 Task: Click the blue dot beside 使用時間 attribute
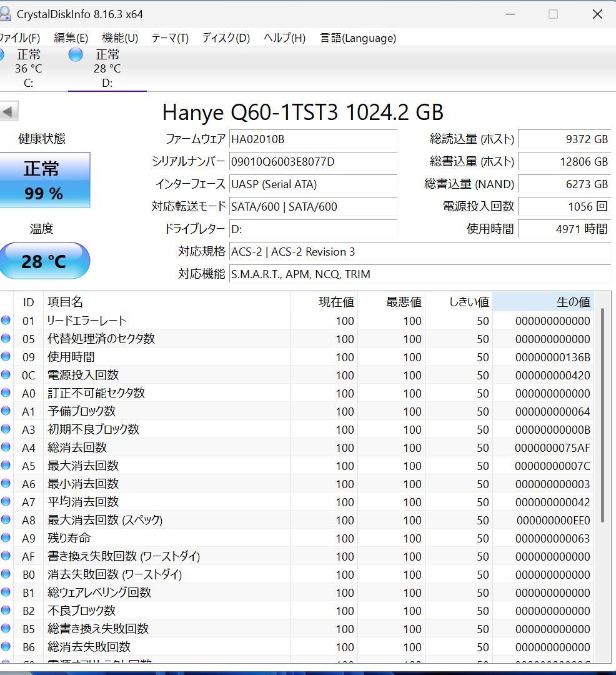[x=6, y=357]
